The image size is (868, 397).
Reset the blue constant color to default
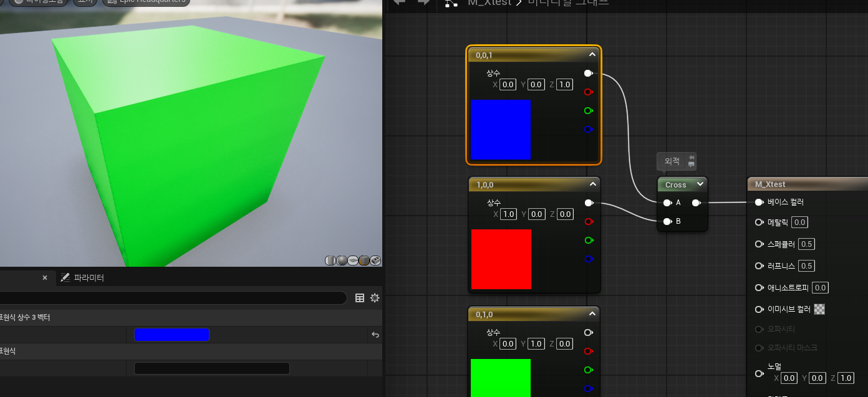tap(375, 335)
